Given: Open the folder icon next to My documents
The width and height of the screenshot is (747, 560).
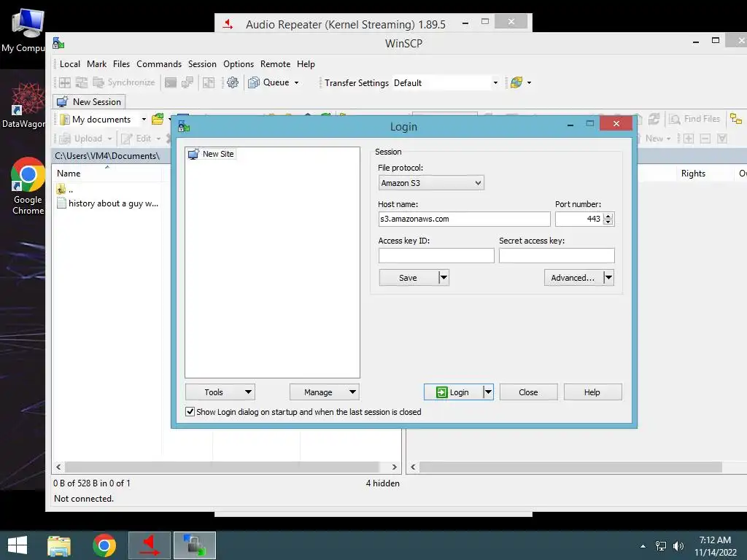Looking at the screenshot, I should click(158, 119).
